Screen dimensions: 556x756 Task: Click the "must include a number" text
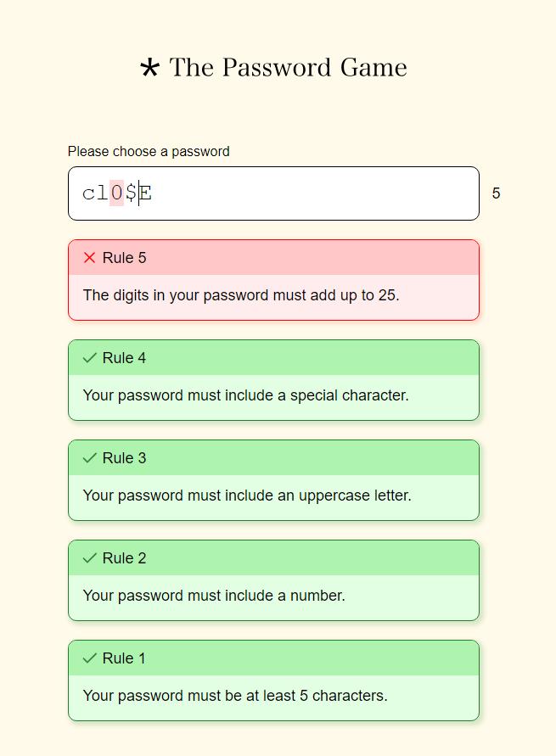[214, 596]
